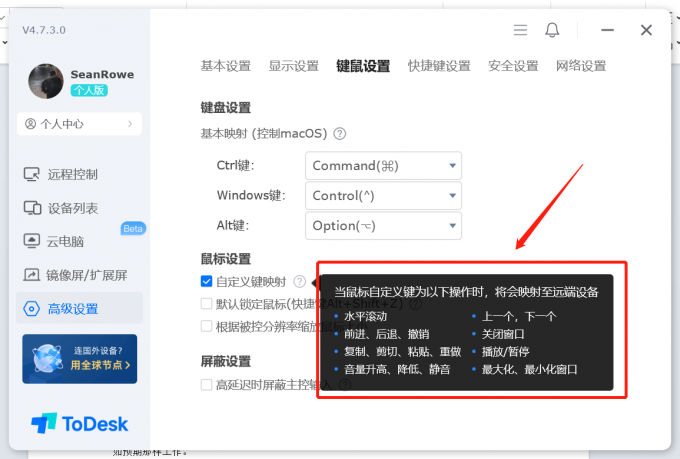
Task: Open notifications bell icon
Action: tap(552, 30)
